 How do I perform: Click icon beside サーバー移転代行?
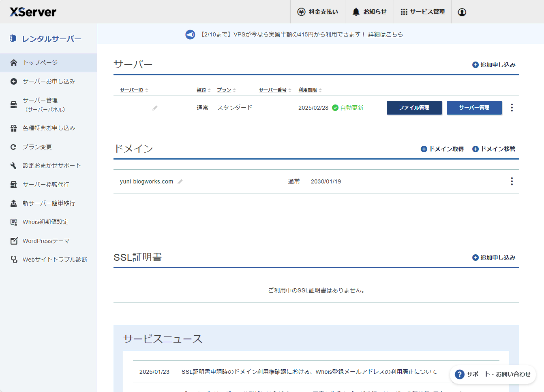pyautogui.click(x=14, y=185)
